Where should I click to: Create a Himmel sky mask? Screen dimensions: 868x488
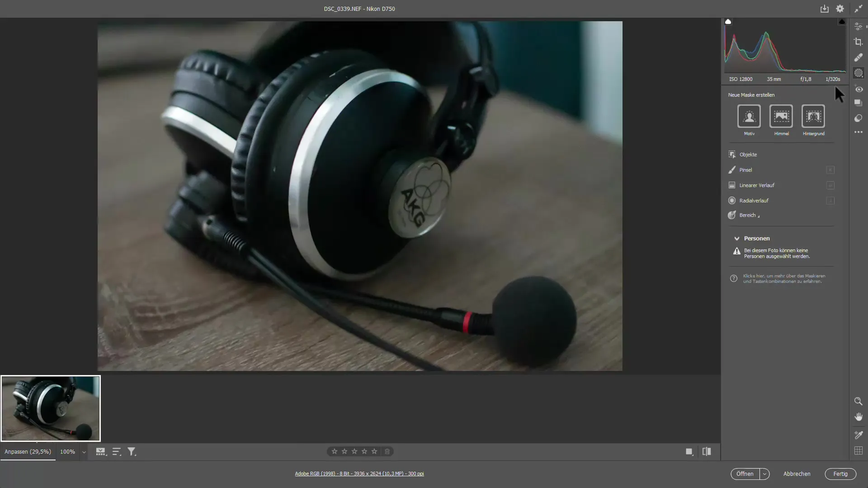(x=781, y=116)
